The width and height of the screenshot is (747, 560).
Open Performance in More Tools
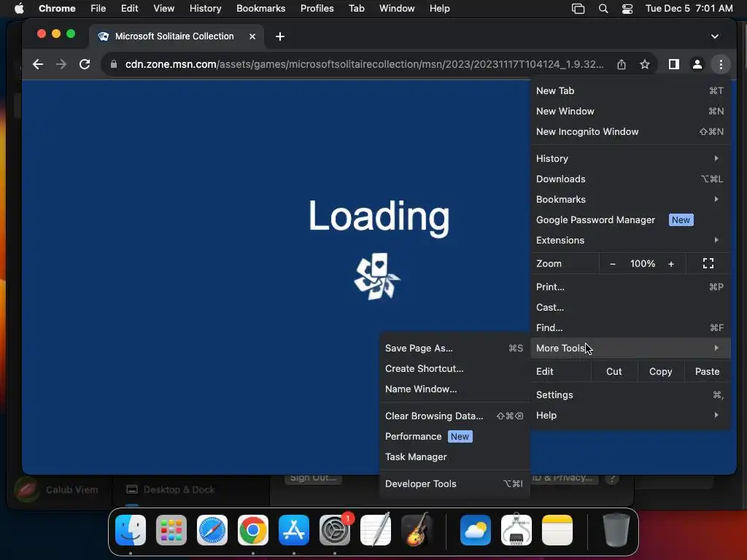pos(454,437)
